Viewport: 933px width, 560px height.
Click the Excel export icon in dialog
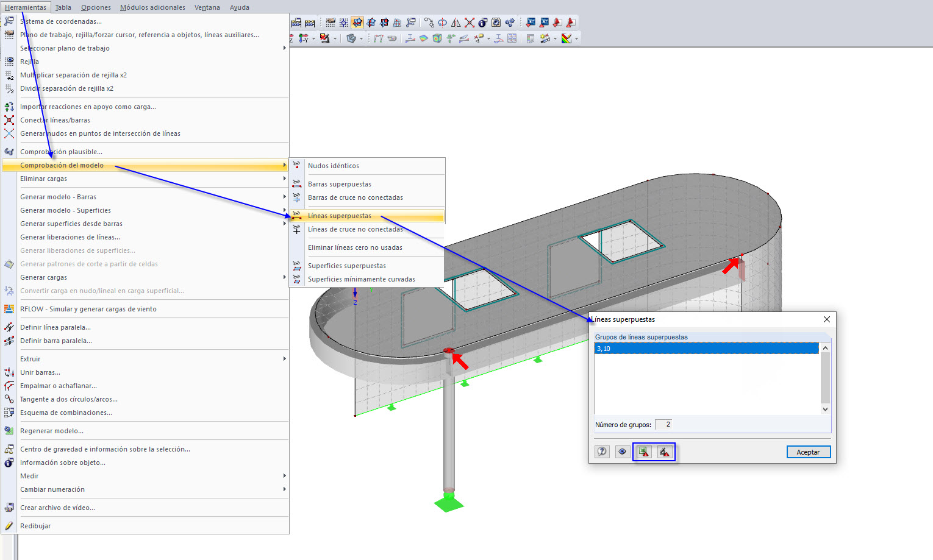coord(643,452)
